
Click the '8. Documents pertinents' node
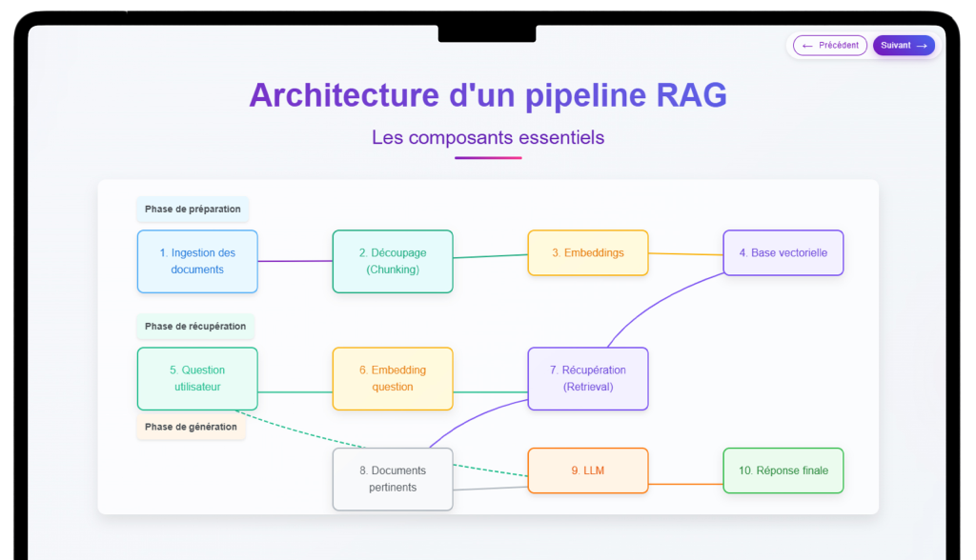pyautogui.click(x=393, y=479)
